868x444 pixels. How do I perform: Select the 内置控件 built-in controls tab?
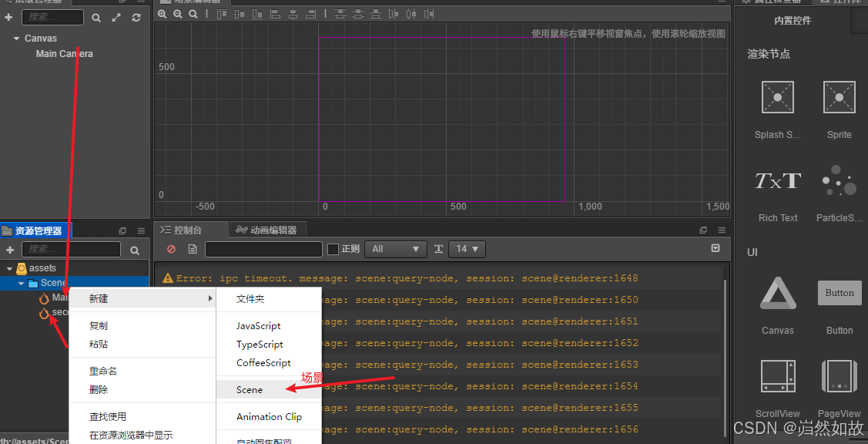[x=793, y=21]
